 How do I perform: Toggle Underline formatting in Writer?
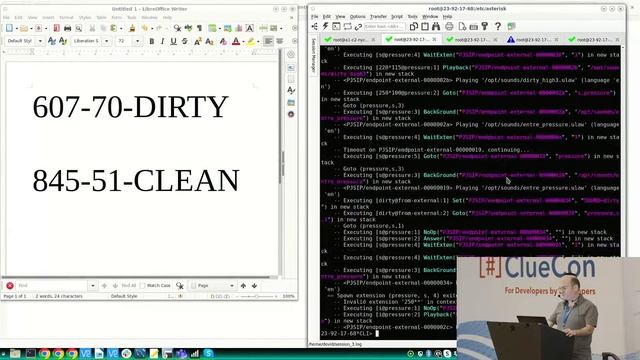pyautogui.click(x=173, y=41)
